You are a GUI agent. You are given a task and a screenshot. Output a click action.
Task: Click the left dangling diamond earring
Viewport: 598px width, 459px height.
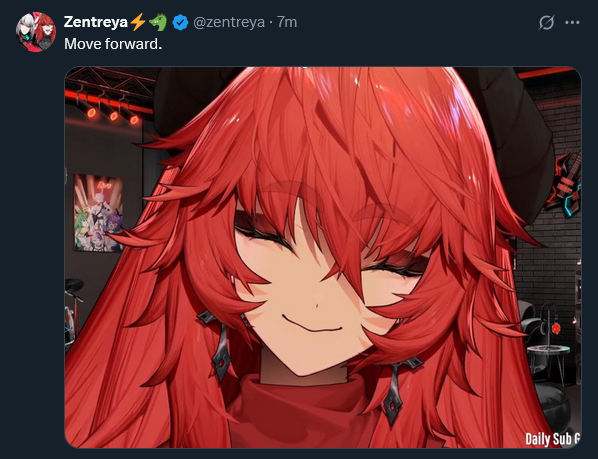point(217,345)
